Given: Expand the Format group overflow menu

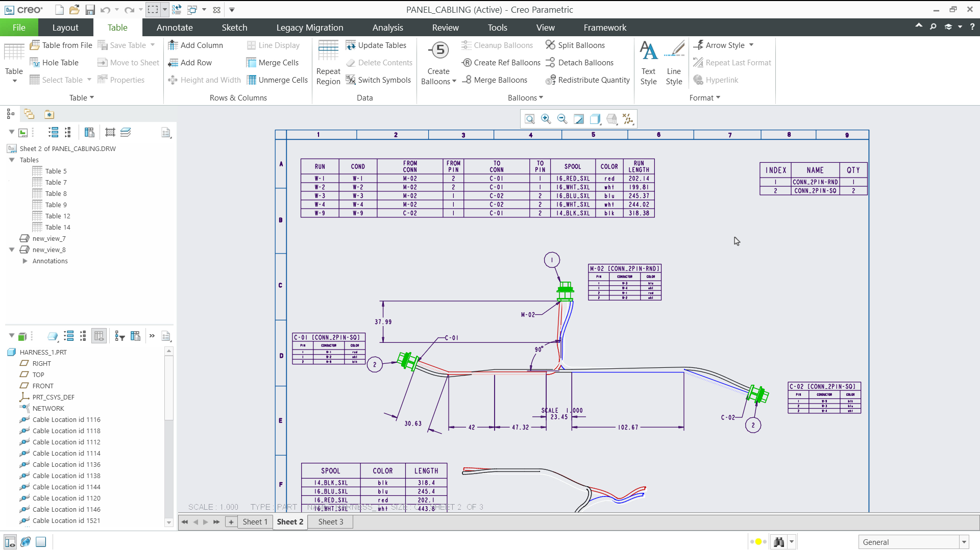Looking at the screenshot, I should pyautogui.click(x=704, y=97).
